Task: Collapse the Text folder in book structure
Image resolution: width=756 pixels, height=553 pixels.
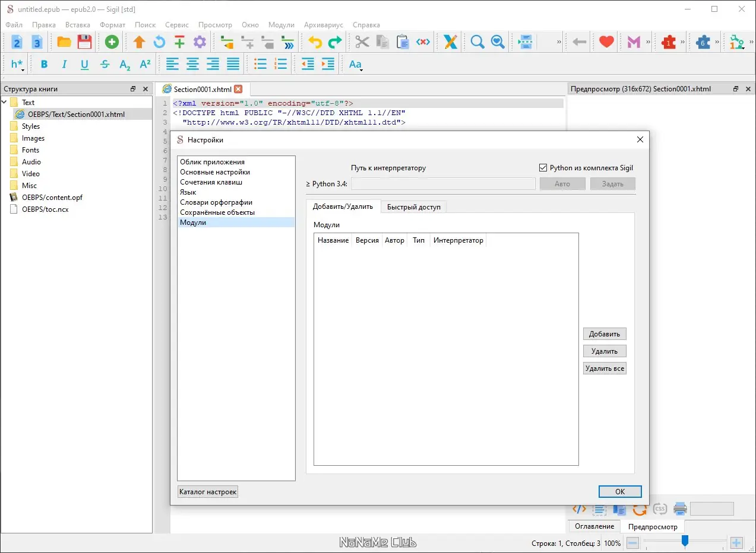Action: (x=5, y=103)
